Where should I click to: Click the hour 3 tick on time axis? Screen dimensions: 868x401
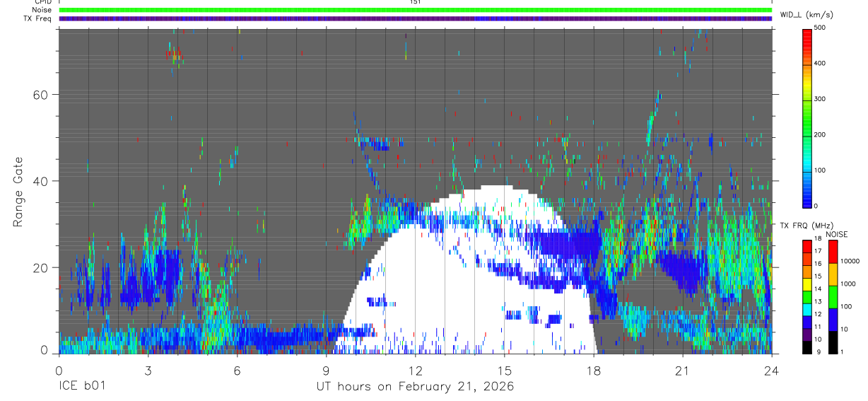148,371
